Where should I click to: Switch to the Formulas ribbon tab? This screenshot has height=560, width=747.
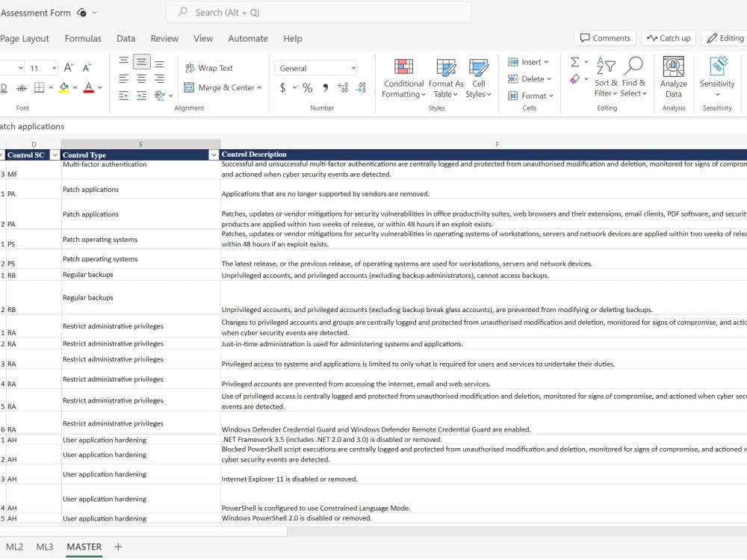tap(83, 38)
